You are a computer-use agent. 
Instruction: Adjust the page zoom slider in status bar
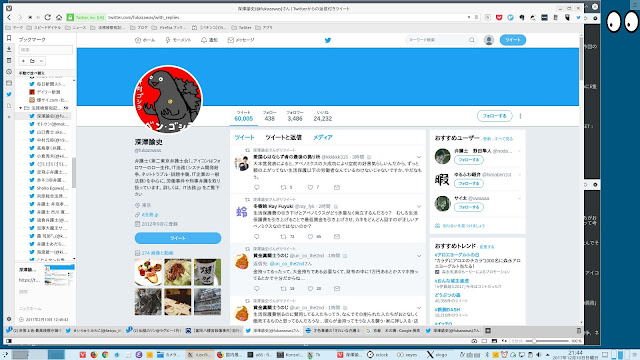(x=547, y=341)
